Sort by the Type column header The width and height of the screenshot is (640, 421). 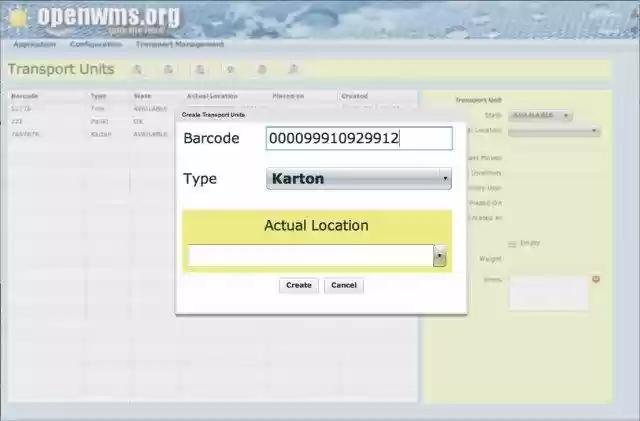point(98,96)
